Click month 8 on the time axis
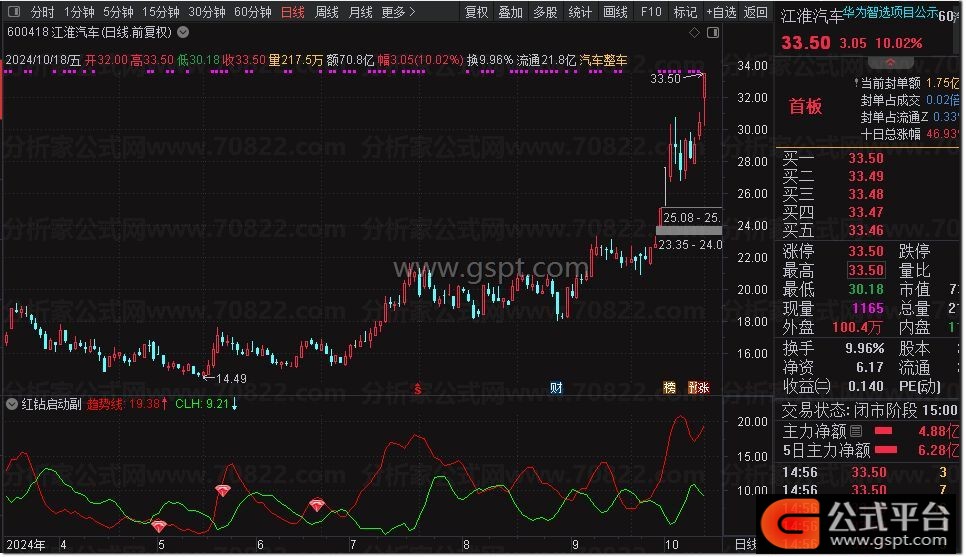The width and height of the screenshot is (966, 557). click(x=466, y=545)
